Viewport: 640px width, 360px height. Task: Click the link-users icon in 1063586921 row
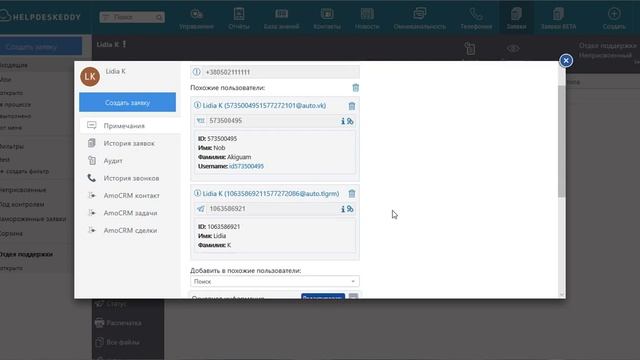(x=350, y=209)
